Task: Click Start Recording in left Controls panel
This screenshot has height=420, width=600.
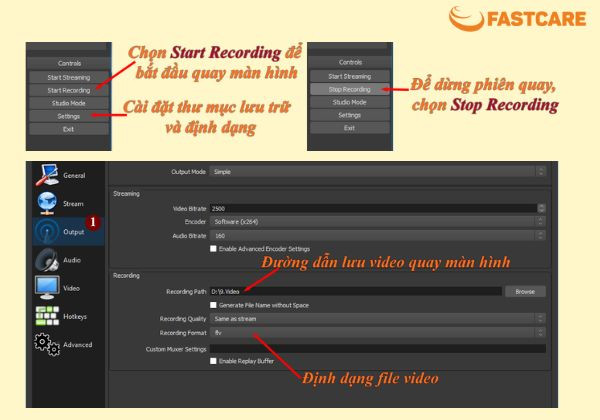Action: click(x=69, y=90)
